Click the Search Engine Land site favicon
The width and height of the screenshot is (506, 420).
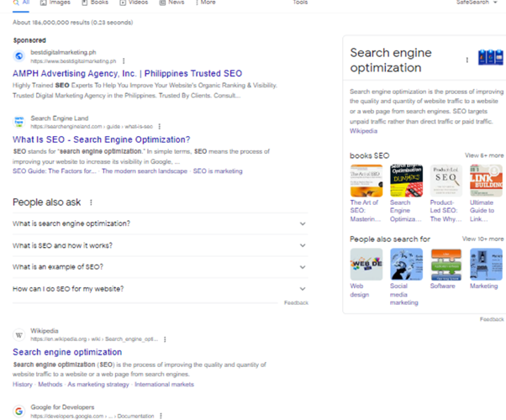coord(19,123)
